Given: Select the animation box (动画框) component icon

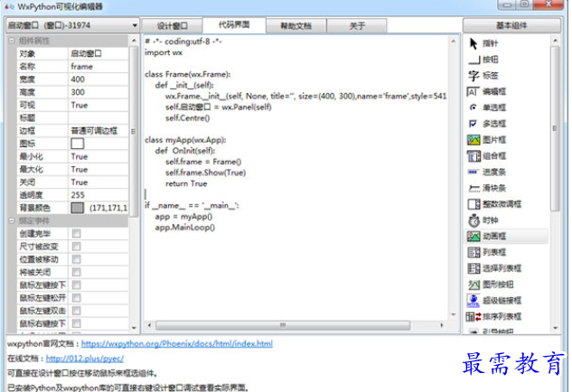Looking at the screenshot, I should (x=474, y=237).
